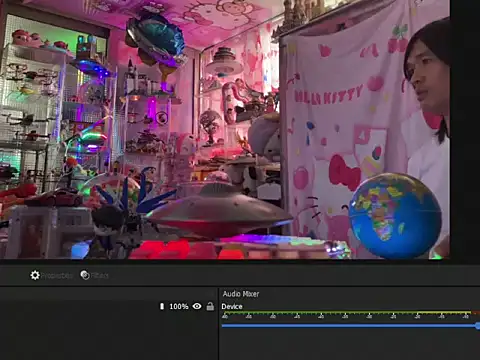Click the volume slider handle at far end

(x=478, y=326)
